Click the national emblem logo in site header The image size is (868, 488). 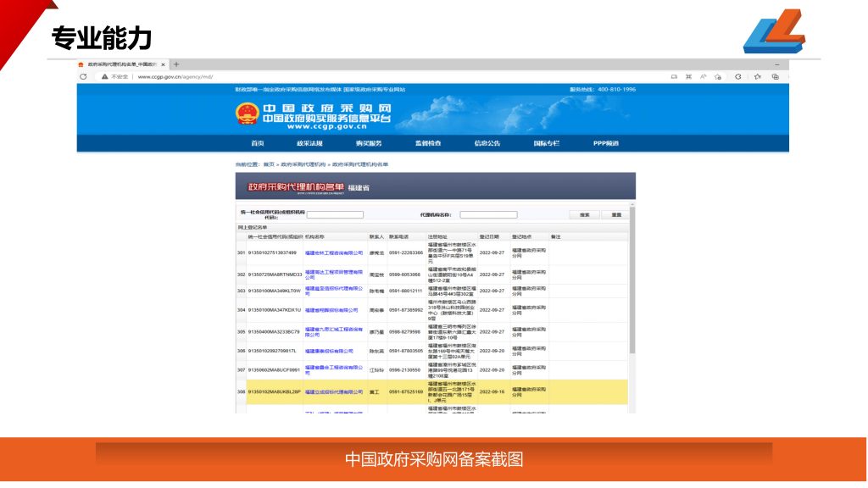(x=247, y=114)
